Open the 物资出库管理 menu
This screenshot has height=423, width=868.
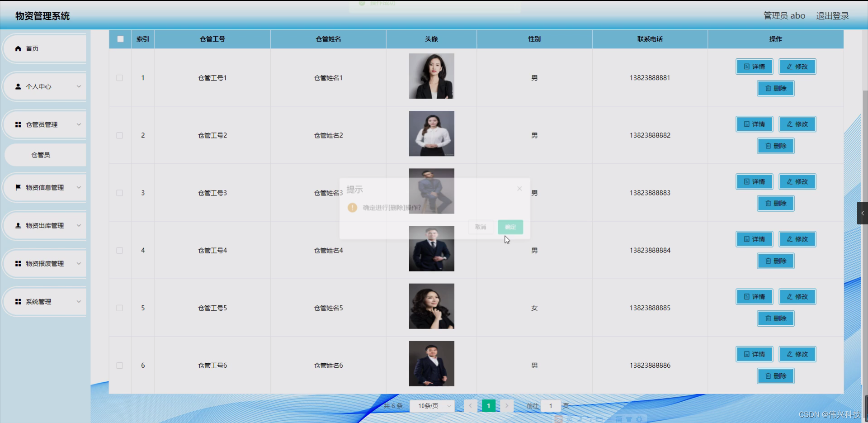tap(45, 226)
